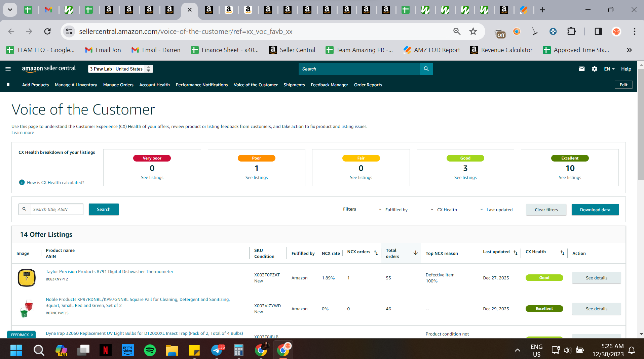Click Taylor thermometer product thumbnail

(x=27, y=278)
